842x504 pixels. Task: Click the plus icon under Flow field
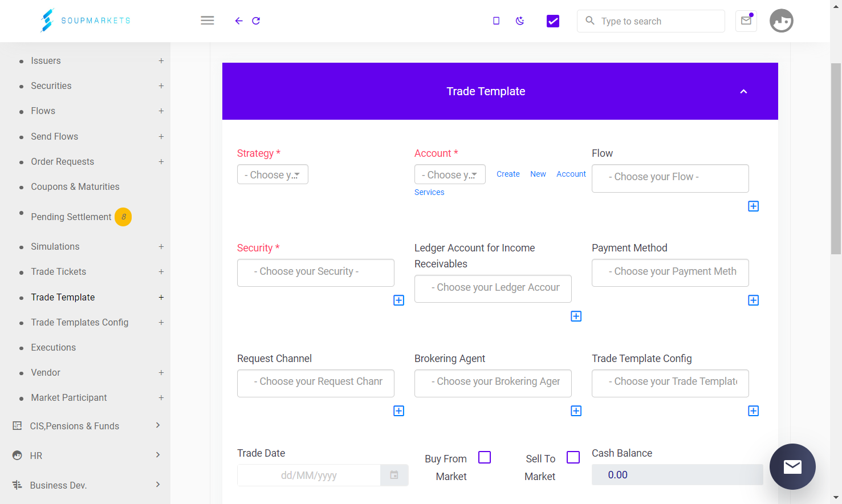[x=754, y=206]
